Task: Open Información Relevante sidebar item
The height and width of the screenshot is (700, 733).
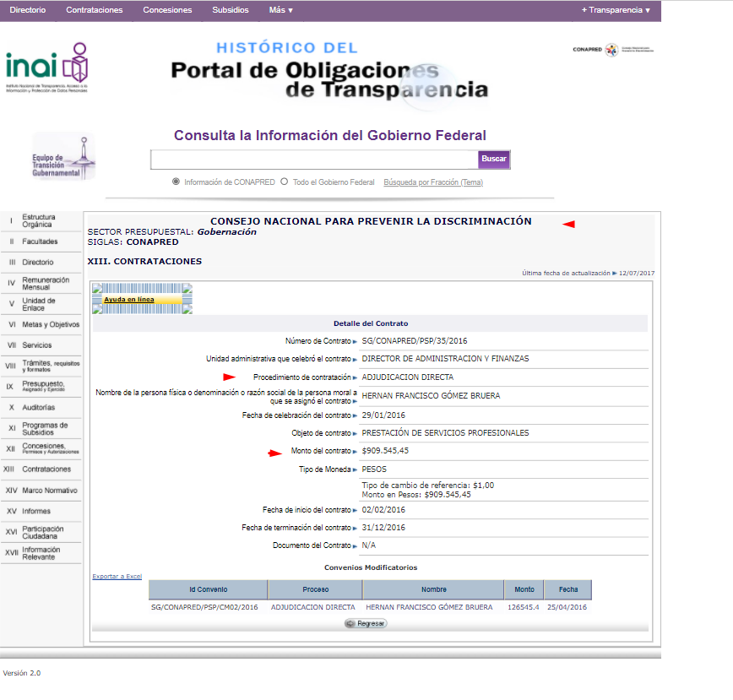Action: coord(41,553)
